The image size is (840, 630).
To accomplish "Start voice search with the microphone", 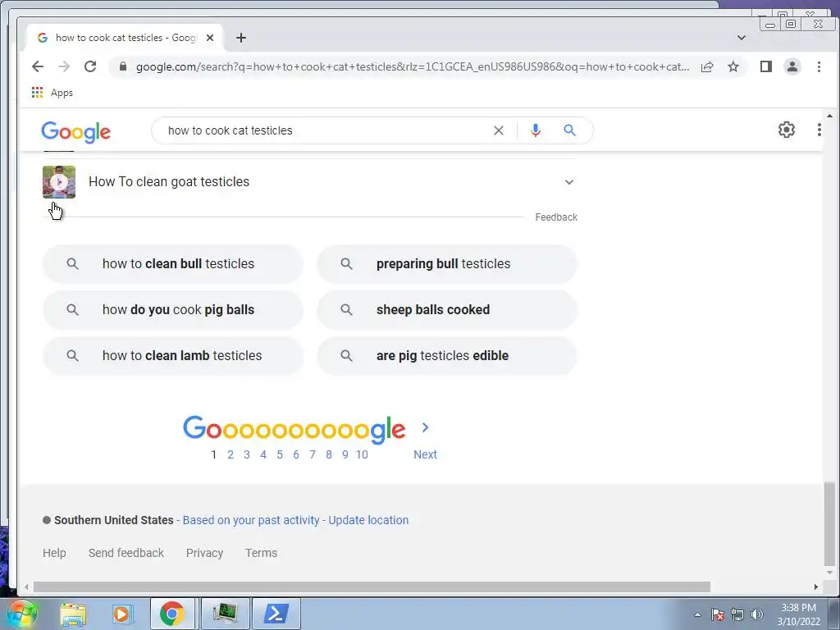I will click(x=535, y=130).
